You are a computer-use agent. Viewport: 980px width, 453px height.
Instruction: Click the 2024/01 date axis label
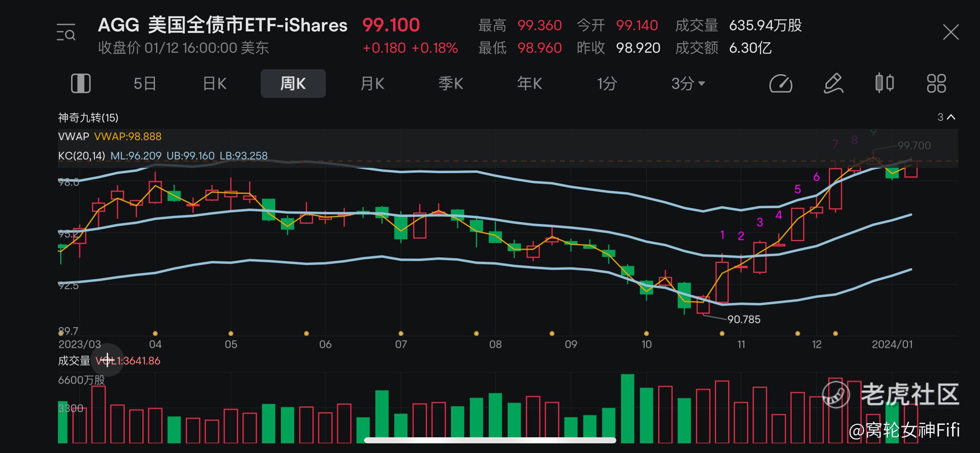[x=892, y=344]
